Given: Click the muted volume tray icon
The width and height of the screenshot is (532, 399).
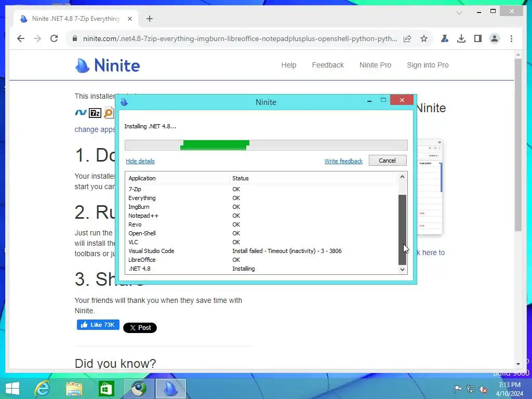Looking at the screenshot, I should pyautogui.click(x=483, y=389).
